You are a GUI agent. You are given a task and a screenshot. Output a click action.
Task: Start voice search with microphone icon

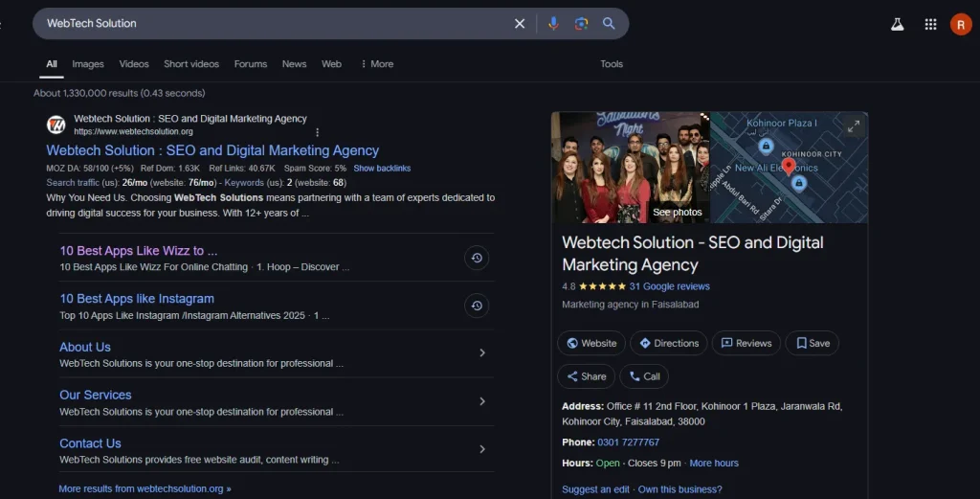(x=554, y=24)
